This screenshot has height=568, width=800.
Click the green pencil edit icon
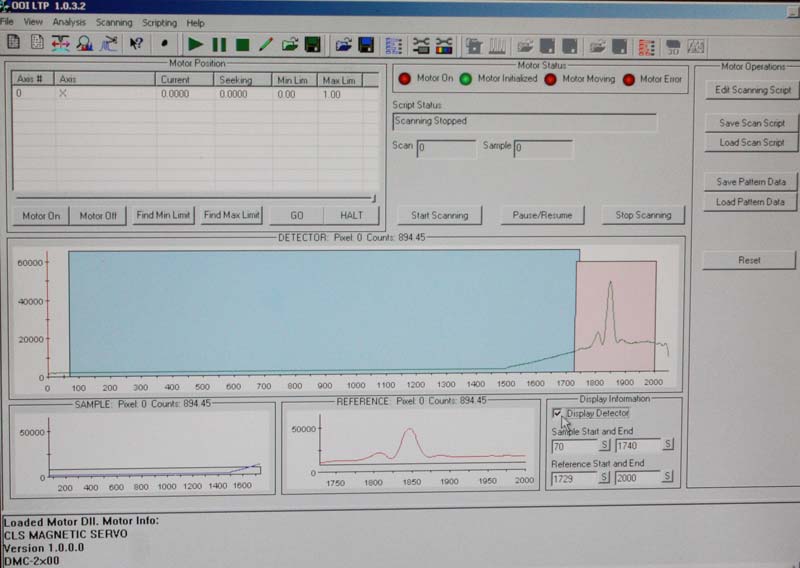click(x=265, y=45)
